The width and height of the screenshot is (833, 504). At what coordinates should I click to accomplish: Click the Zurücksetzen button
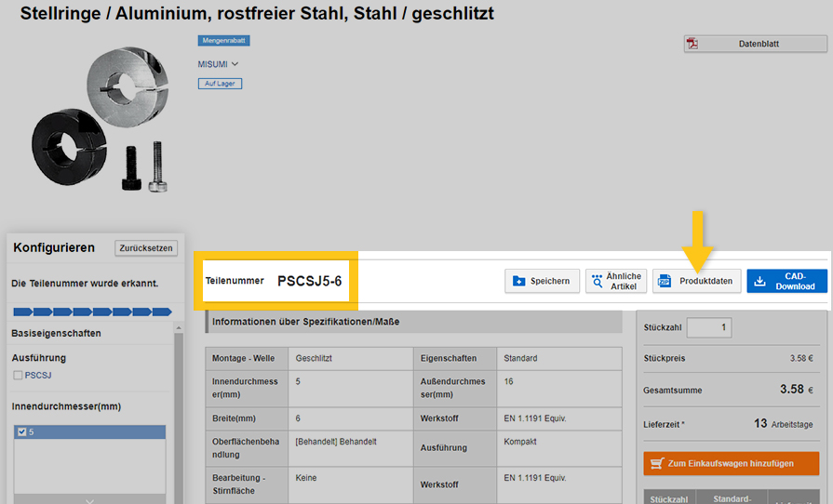click(x=145, y=248)
